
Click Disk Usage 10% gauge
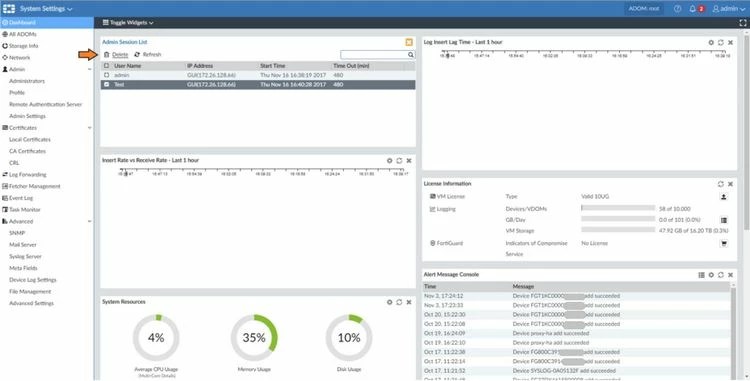pos(349,337)
